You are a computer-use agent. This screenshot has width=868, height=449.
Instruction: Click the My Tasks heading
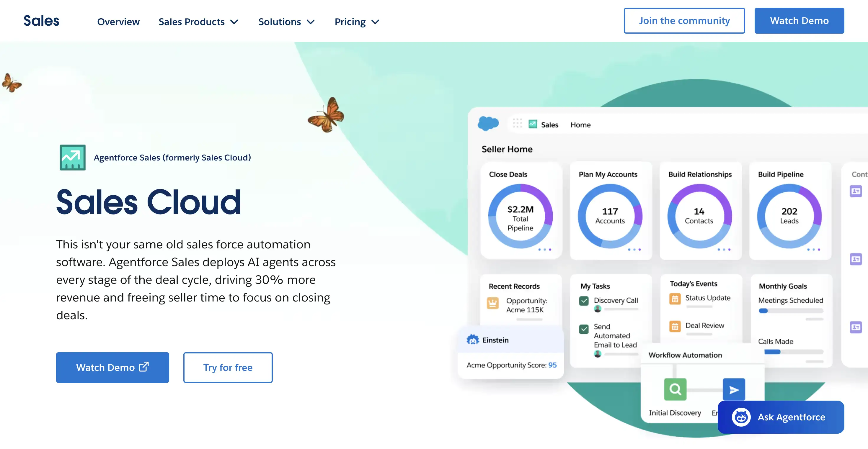coord(595,286)
